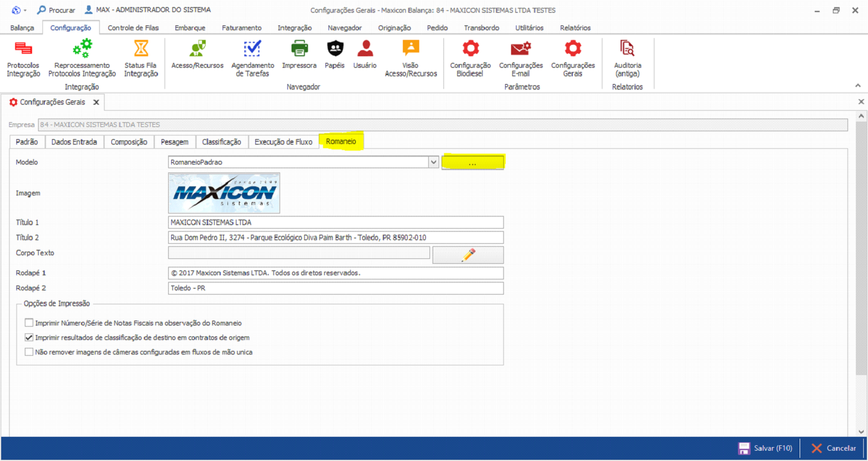Image resolution: width=868 pixels, height=461 pixels.
Task: Open the Utilitários ribbon tab
Action: 529,28
